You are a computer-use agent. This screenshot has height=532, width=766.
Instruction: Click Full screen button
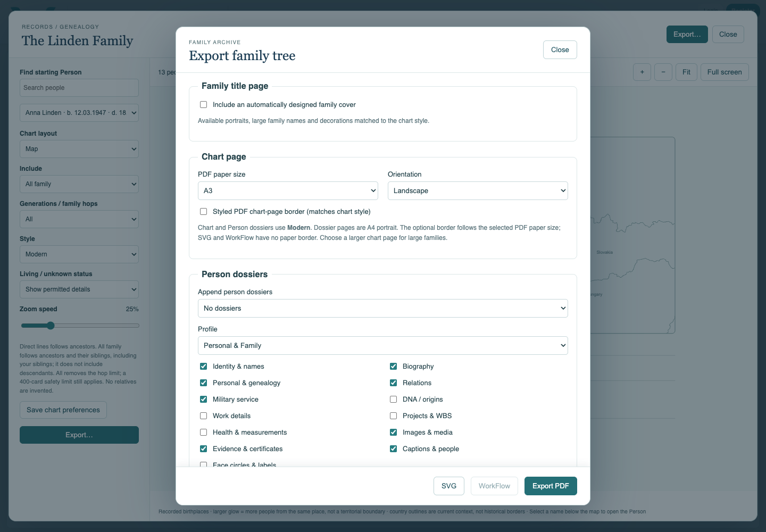[725, 72]
